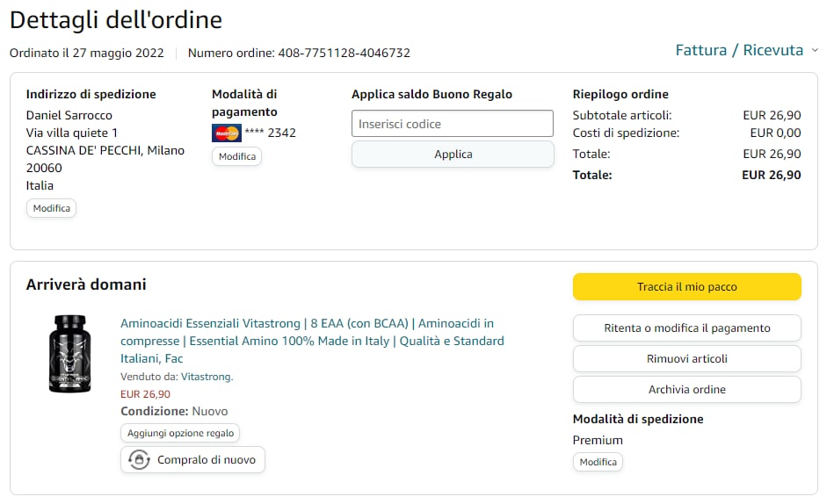Image resolution: width=834 pixels, height=504 pixels.
Task: Click the order number 408-7751128-4046732
Action: [344, 53]
